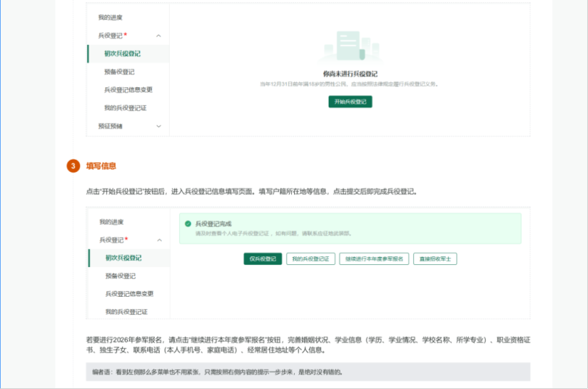
Task: Click the paragraph starting 若要进行2026年参军报名
Action: (x=309, y=345)
